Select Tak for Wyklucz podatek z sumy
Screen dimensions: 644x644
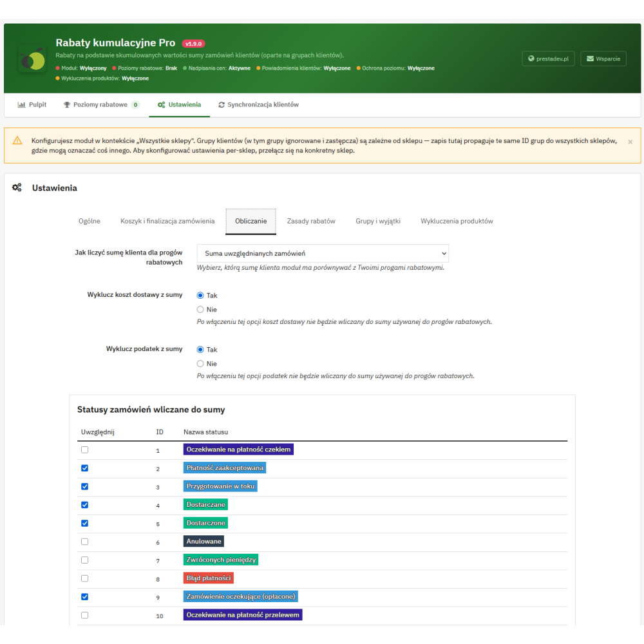[200, 350]
